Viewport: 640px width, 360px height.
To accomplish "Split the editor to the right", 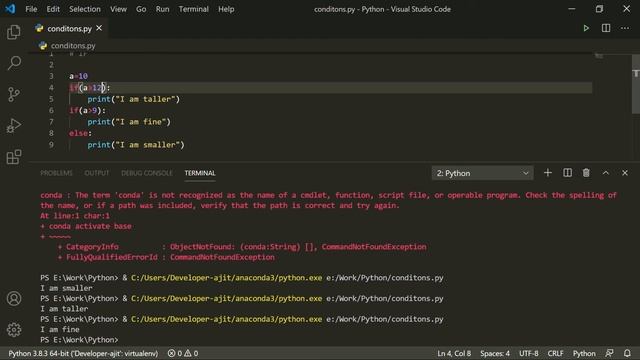I will tap(606, 28).
